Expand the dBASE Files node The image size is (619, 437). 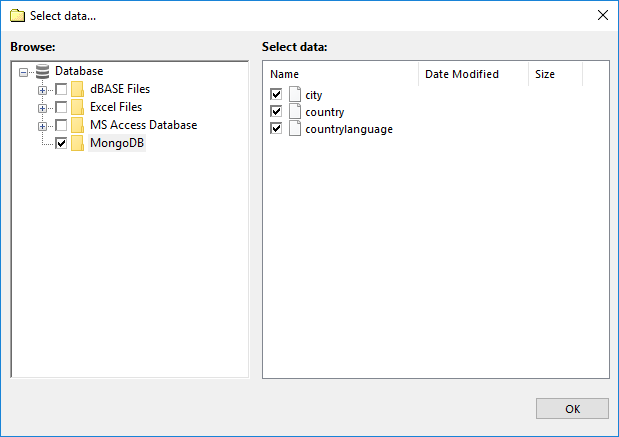[x=42, y=90]
